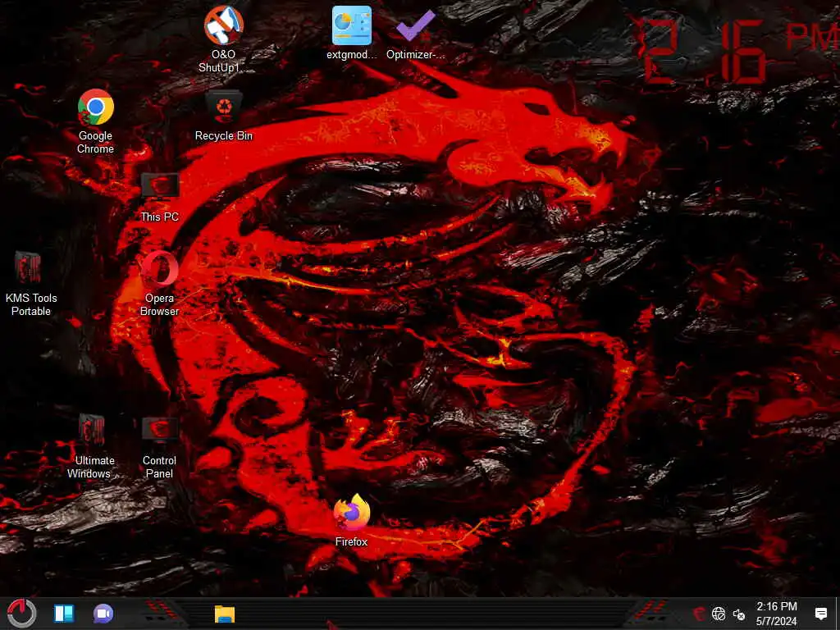Screen dimensions: 840x630
Task: Click the red MSI dragon tray icon
Action: [699, 614]
